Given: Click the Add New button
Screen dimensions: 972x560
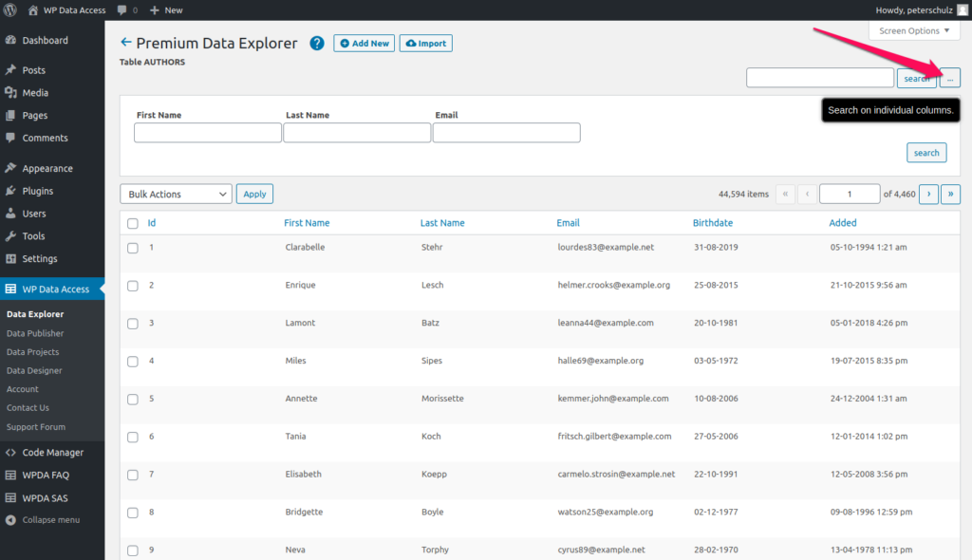Looking at the screenshot, I should (364, 43).
